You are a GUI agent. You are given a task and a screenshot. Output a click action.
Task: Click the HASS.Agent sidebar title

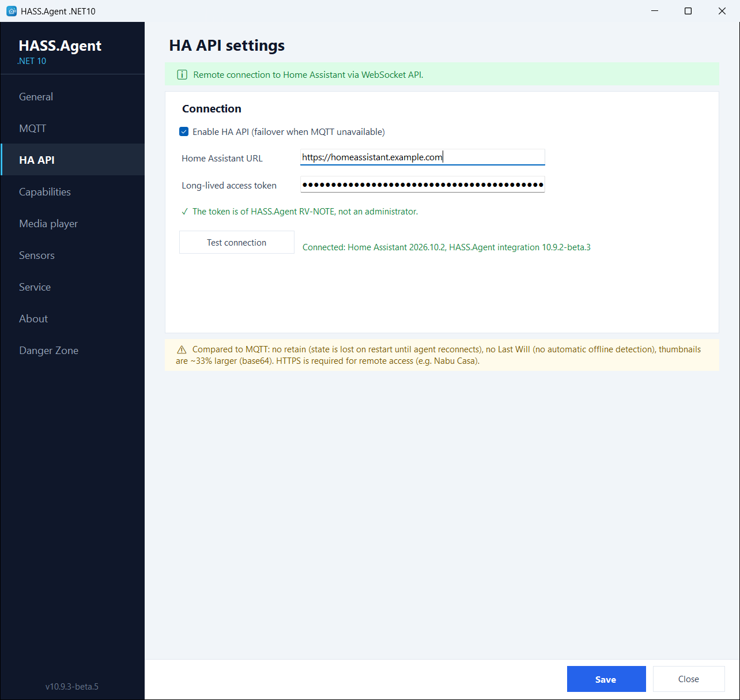60,46
